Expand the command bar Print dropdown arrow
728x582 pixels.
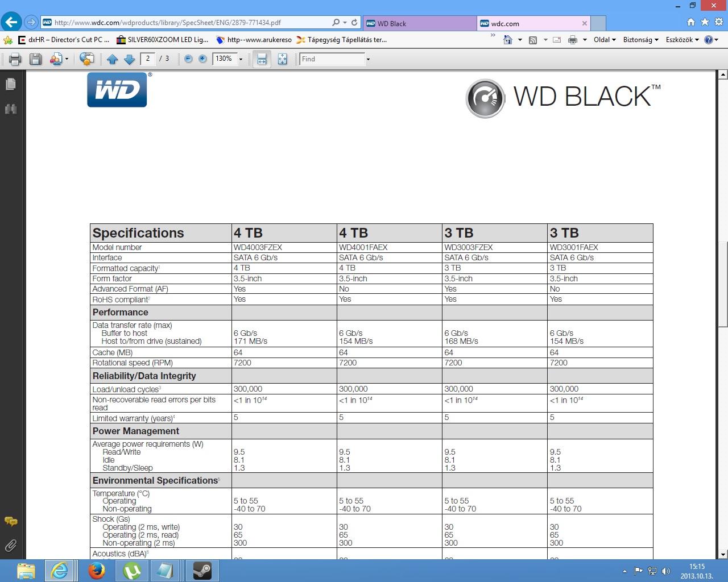tap(585, 40)
